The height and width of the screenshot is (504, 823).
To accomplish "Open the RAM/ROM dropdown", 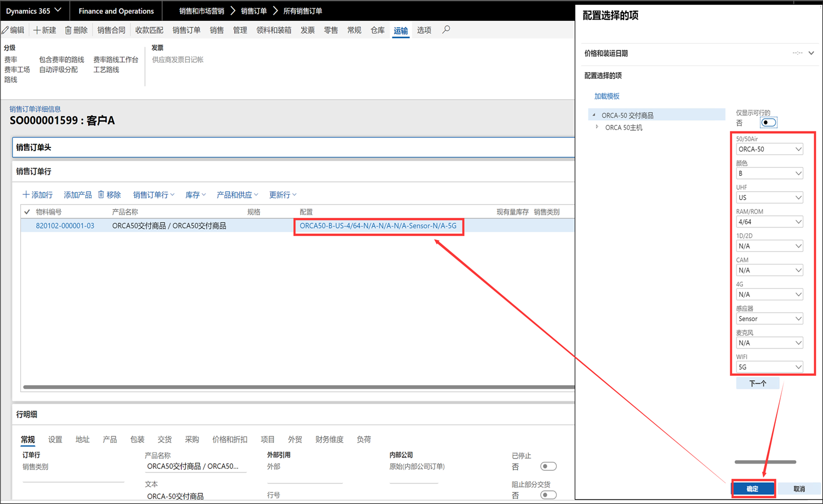I will click(x=769, y=221).
